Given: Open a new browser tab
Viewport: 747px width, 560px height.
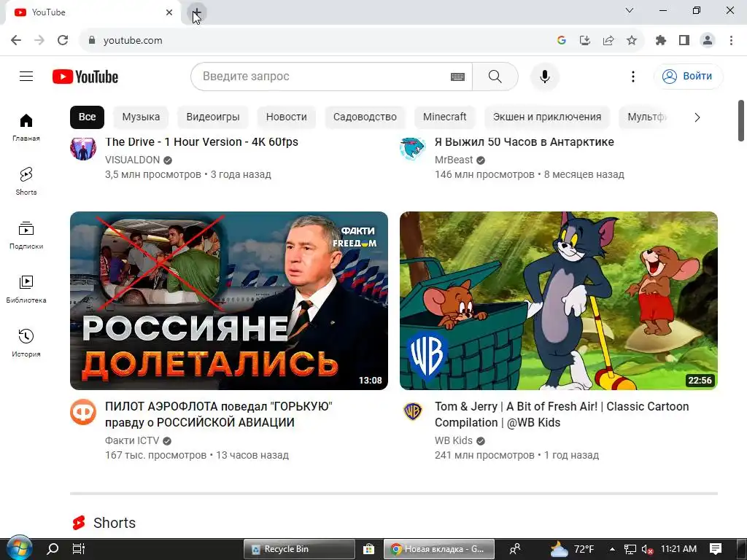Looking at the screenshot, I should coord(196,12).
